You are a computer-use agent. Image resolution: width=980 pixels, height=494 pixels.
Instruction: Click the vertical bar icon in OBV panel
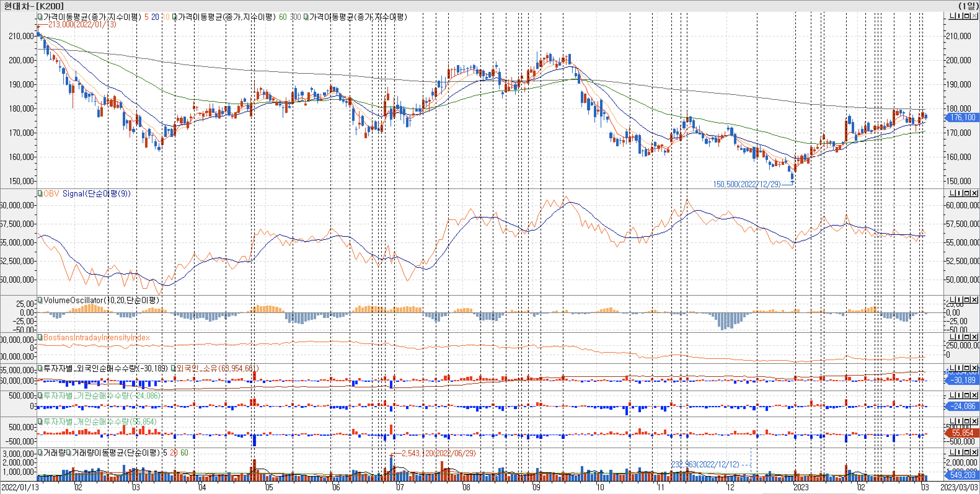point(960,193)
